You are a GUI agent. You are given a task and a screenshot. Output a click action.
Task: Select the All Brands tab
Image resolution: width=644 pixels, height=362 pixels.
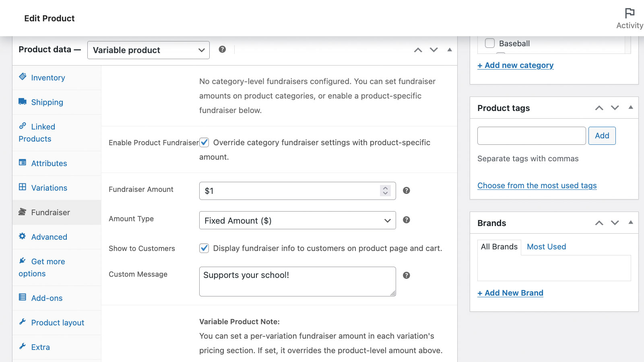click(x=499, y=247)
